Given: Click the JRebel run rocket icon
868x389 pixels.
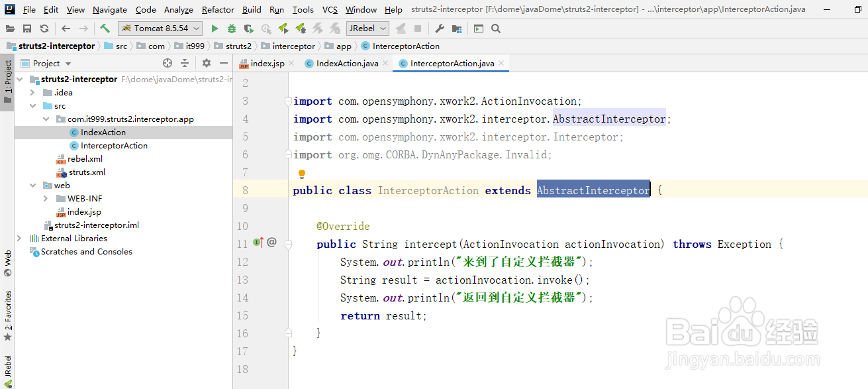Looking at the screenshot, I should pyautogui.click(x=283, y=28).
